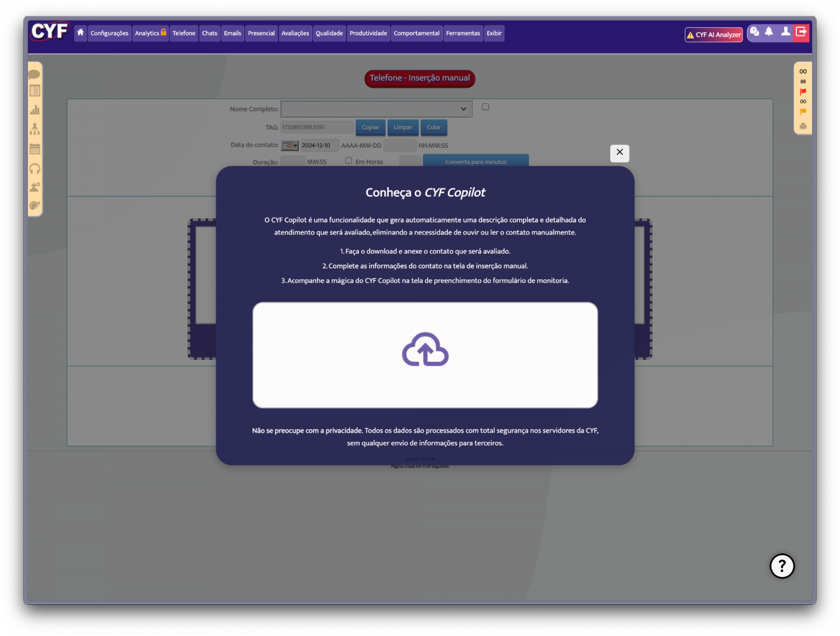The width and height of the screenshot is (840, 636).
Task: Open the Configurações menu
Action: tap(109, 33)
